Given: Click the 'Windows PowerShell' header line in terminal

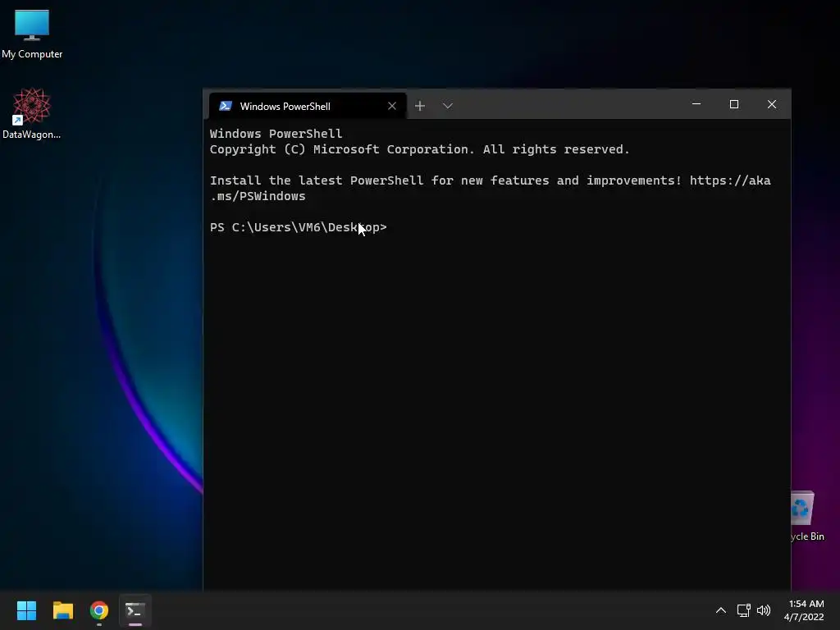Looking at the screenshot, I should tap(276, 134).
